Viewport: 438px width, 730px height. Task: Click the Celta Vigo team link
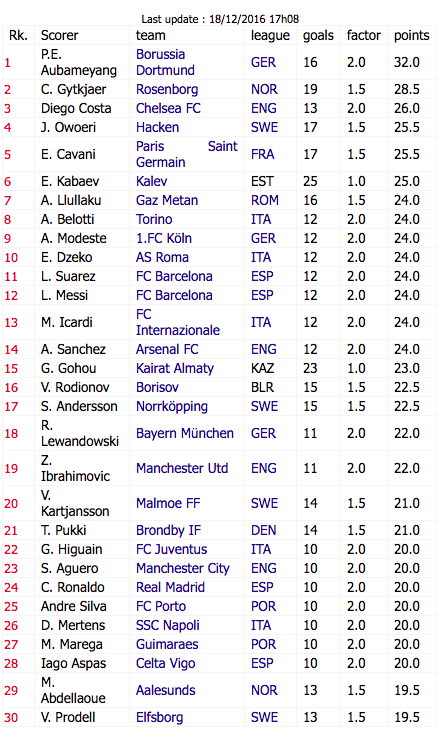click(166, 663)
